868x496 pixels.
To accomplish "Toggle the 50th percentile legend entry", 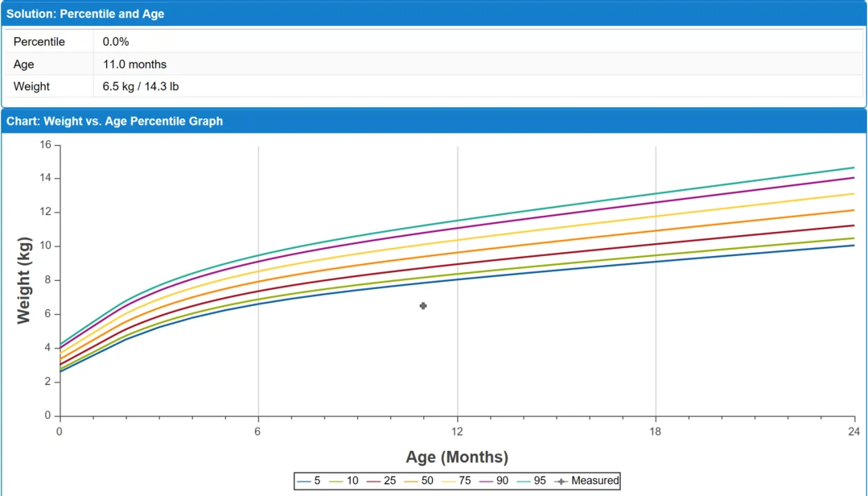I will click(x=419, y=481).
